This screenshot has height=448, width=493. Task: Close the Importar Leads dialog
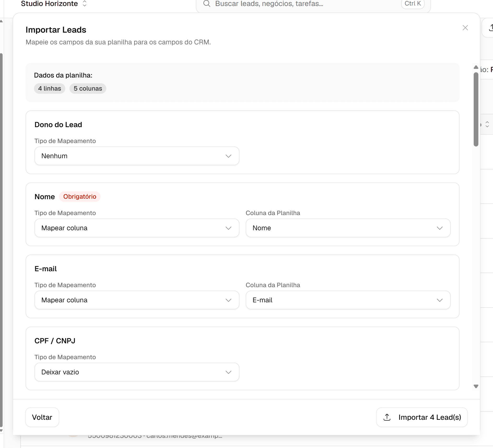pos(465,28)
